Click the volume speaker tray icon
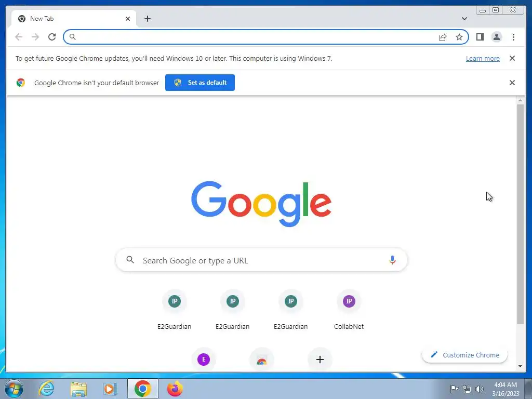Screen dimensions: 532x399 pyautogui.click(x=480, y=389)
